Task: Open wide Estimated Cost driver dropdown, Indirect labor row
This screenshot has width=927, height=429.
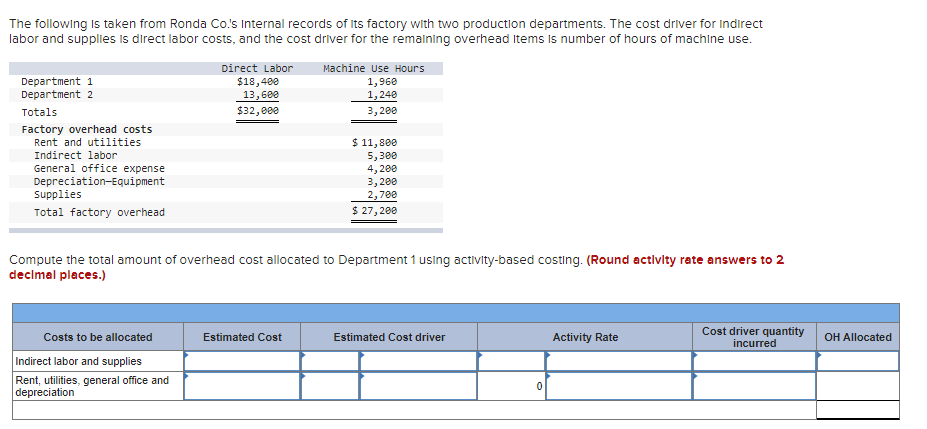Action: (x=417, y=361)
